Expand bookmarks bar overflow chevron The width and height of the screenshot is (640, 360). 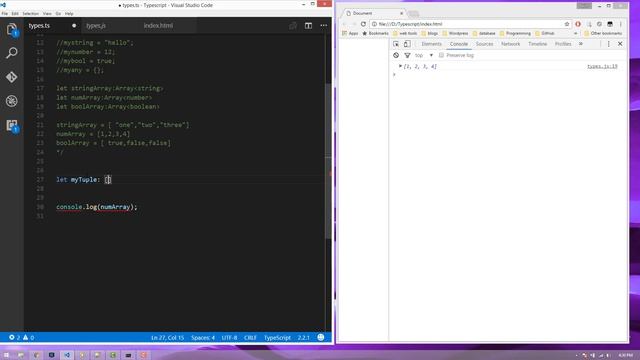pos(576,33)
